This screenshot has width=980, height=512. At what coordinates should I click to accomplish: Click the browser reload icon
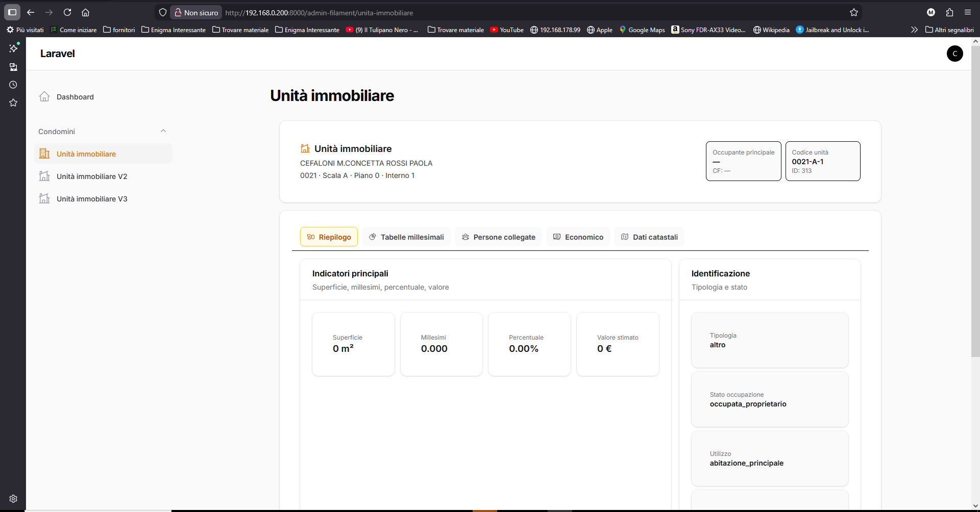[67, 12]
